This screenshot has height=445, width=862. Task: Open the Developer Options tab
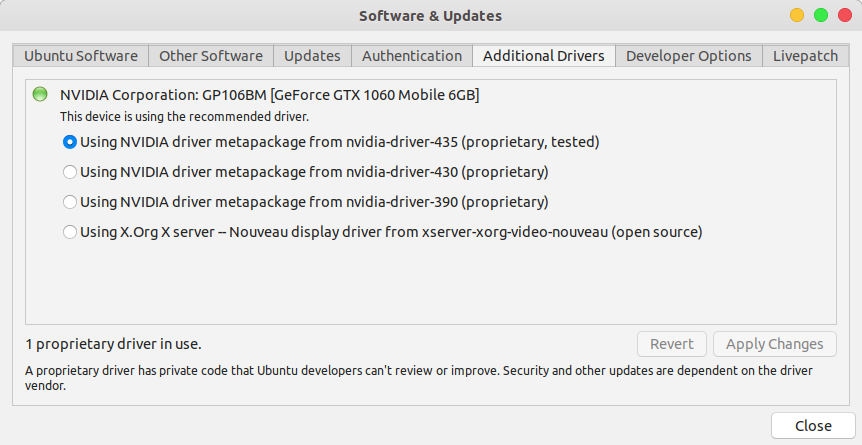pyautogui.click(x=688, y=56)
